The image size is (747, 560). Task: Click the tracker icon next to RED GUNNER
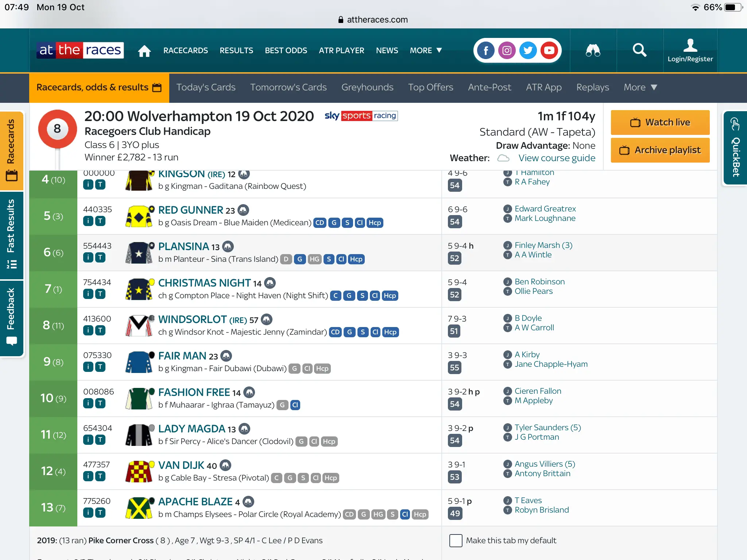(243, 210)
